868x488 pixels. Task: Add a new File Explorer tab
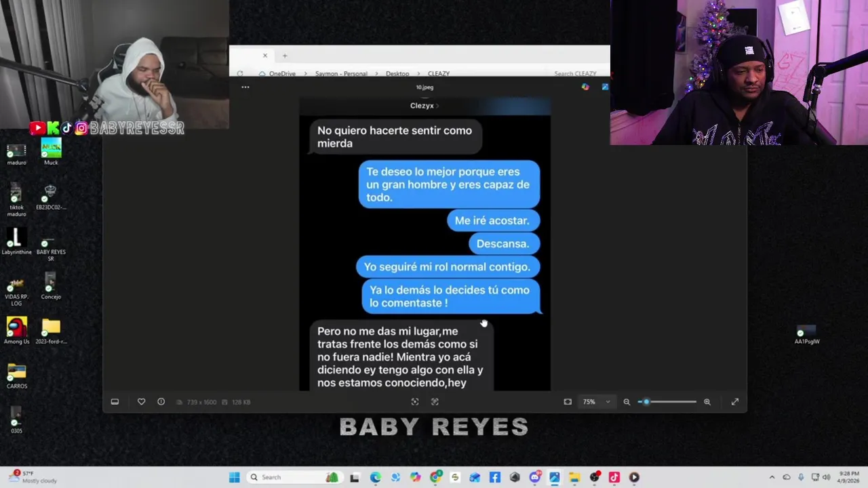[x=285, y=56]
